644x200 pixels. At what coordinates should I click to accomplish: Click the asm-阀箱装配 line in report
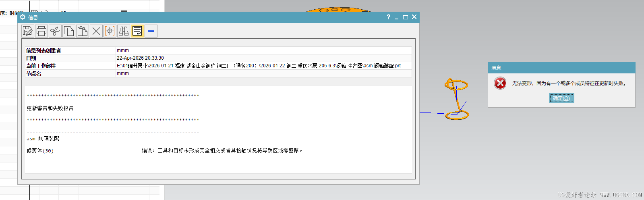[43, 138]
